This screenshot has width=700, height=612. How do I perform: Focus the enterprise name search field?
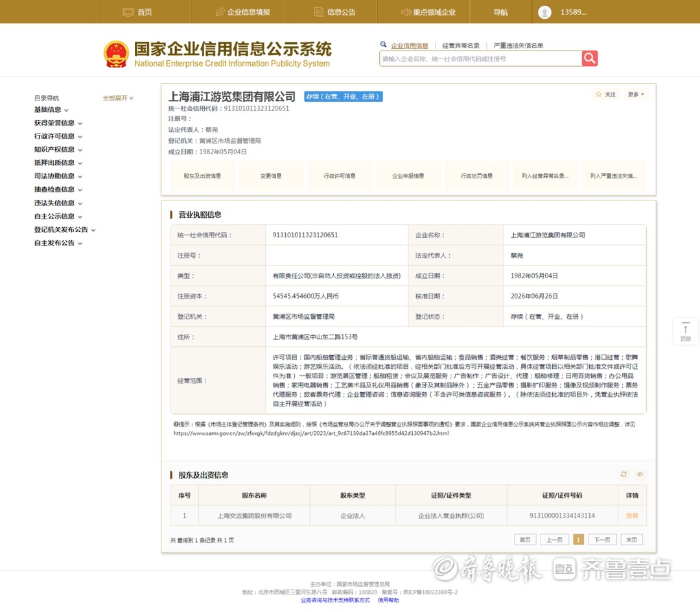[x=480, y=58]
